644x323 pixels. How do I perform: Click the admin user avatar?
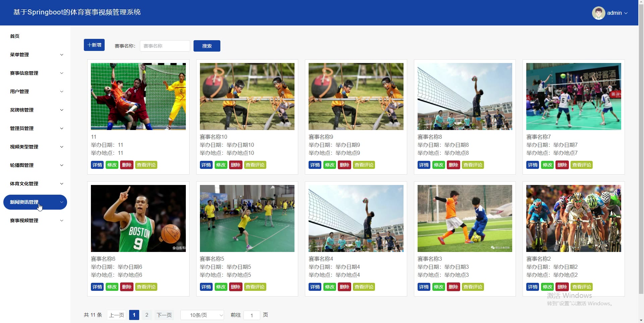pyautogui.click(x=598, y=13)
